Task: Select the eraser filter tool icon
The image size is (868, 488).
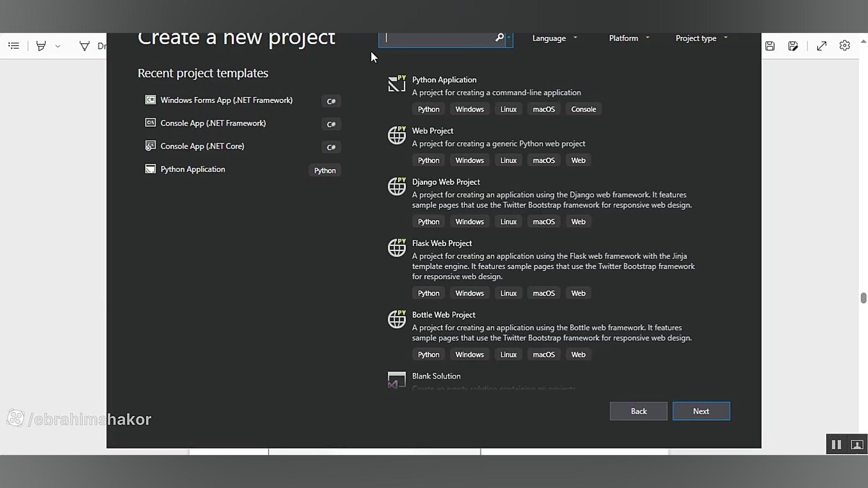Action: click(x=85, y=46)
